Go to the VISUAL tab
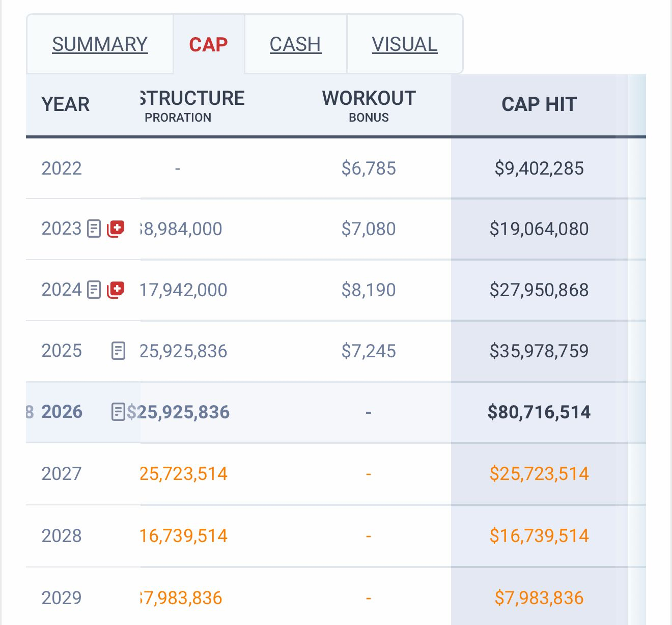 click(x=404, y=44)
